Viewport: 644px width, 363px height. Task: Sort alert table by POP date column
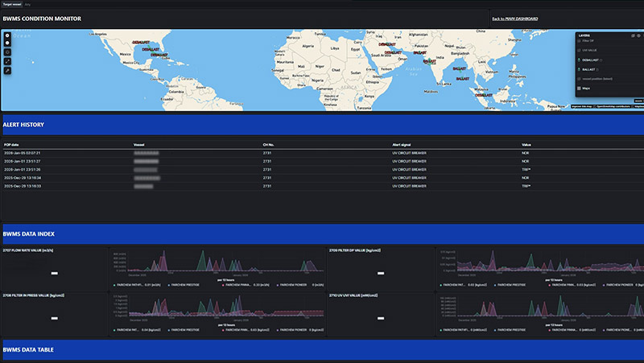[12, 145]
